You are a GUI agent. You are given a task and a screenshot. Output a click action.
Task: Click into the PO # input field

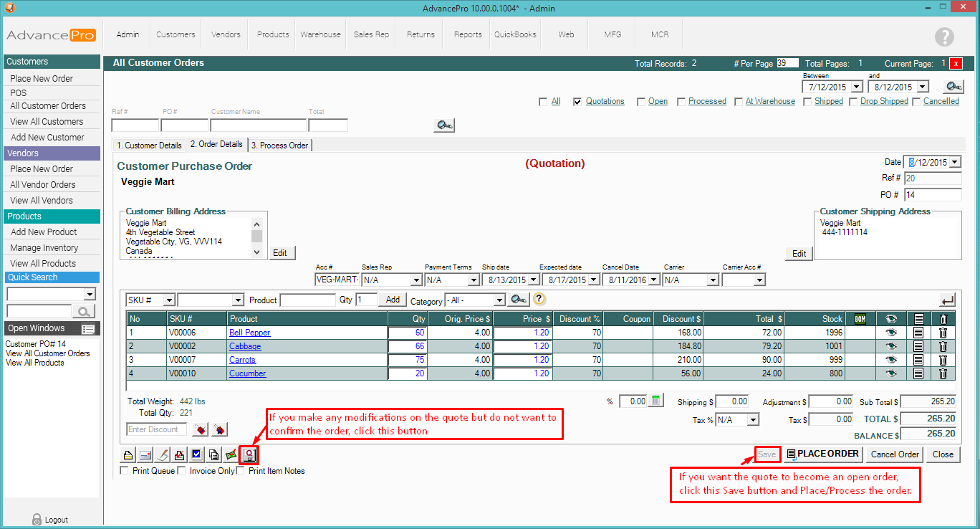tap(933, 195)
